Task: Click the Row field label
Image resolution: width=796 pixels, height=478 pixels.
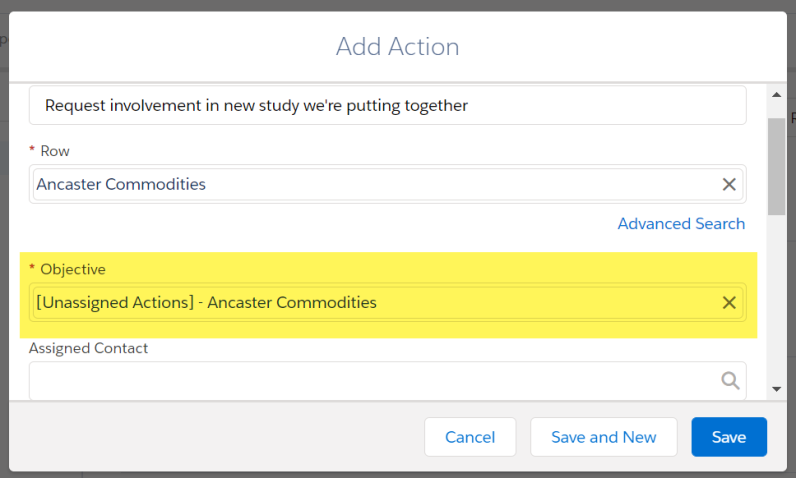Action: click(55, 151)
